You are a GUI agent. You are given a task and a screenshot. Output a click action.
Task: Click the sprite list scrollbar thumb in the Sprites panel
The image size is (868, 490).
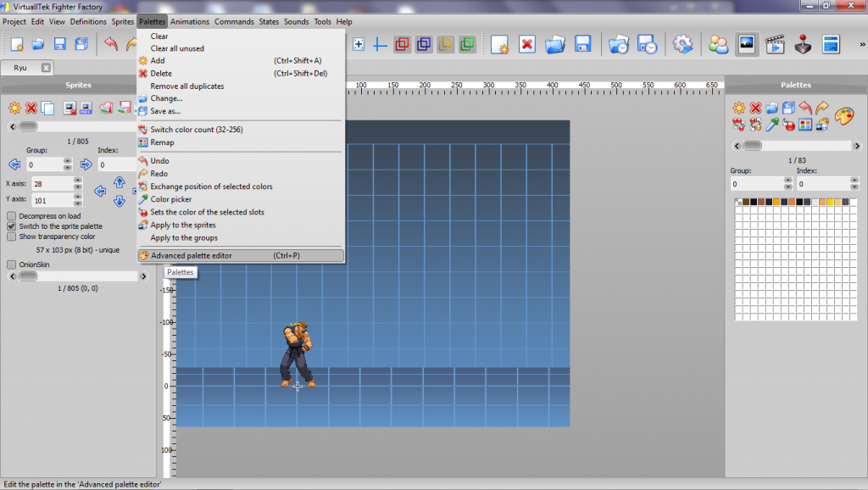point(28,127)
